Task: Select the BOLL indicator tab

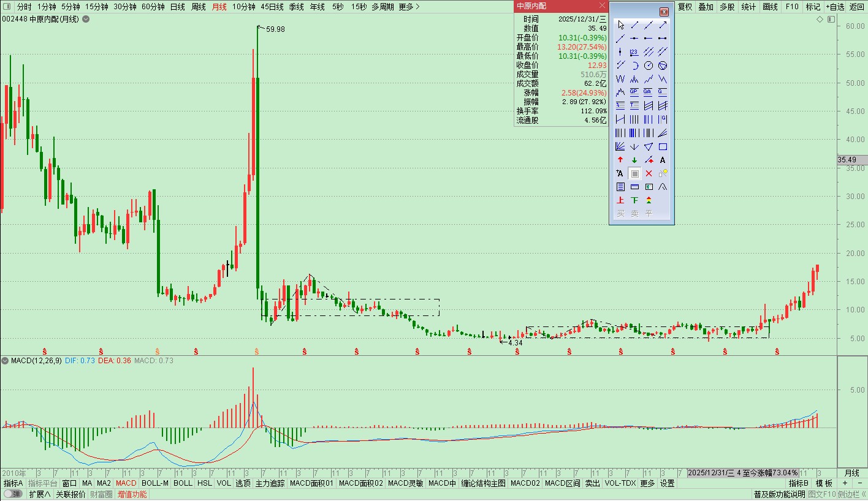Action: tap(183, 483)
